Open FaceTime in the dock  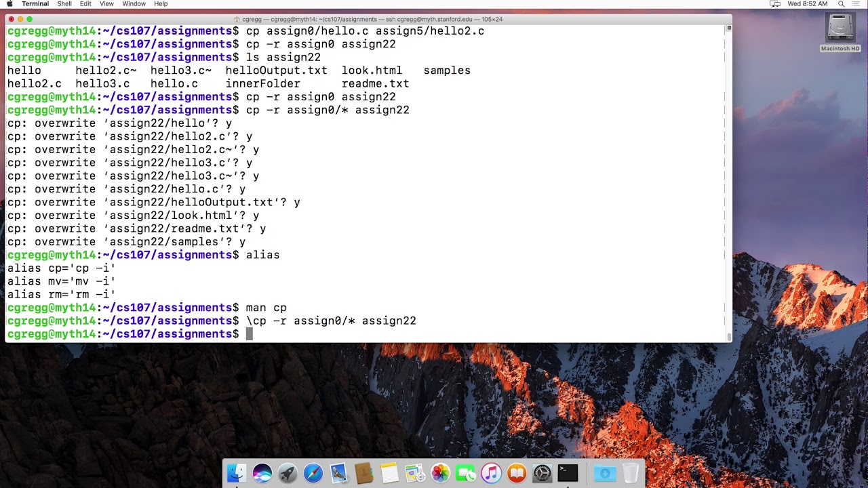(x=466, y=473)
